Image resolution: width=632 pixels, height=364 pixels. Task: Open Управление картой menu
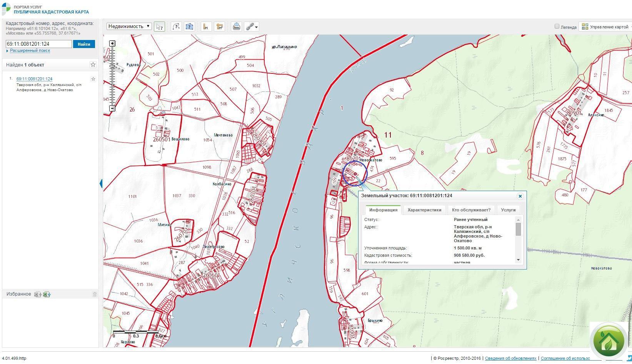pos(606,27)
